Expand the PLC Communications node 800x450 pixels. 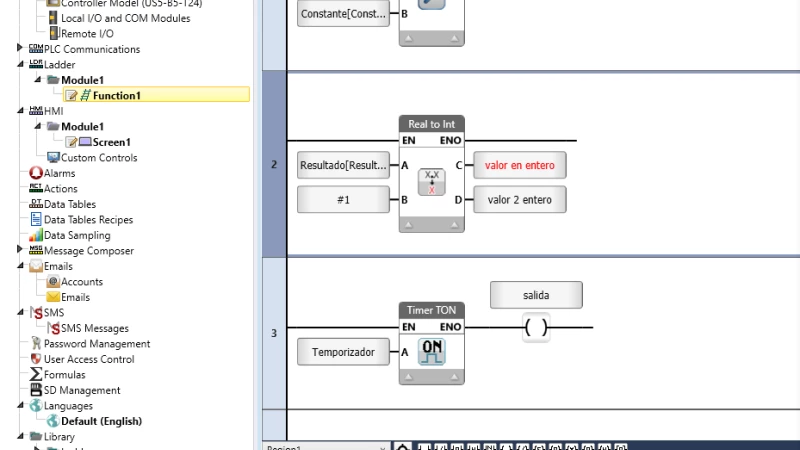(x=22, y=49)
